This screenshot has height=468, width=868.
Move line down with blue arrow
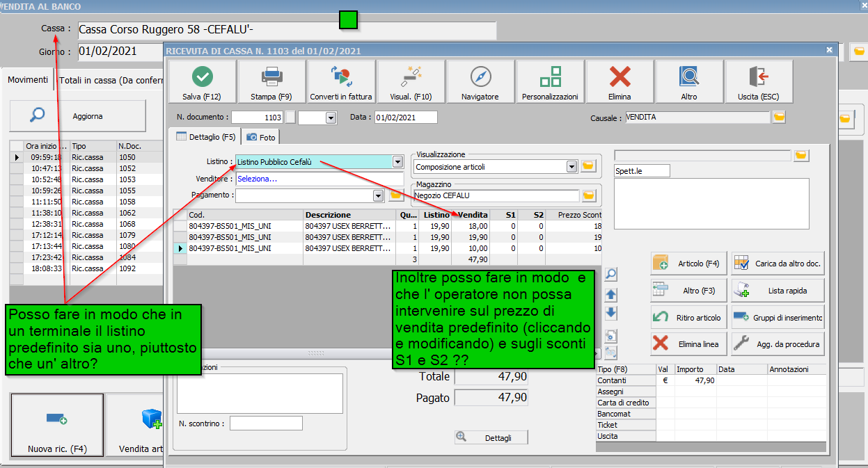coord(610,314)
